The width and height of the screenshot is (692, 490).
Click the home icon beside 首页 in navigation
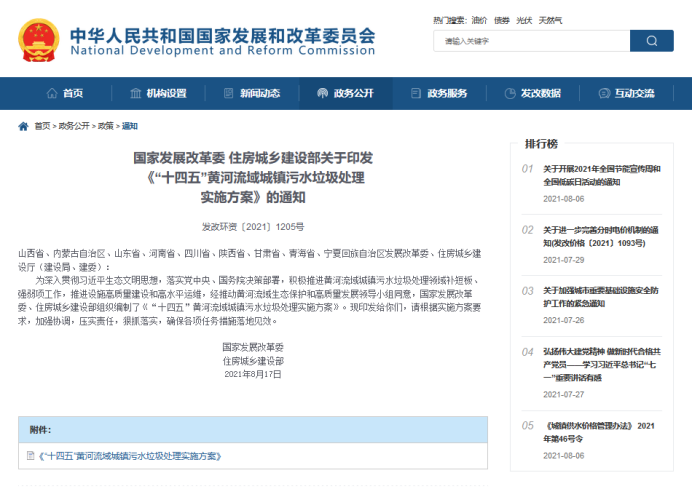point(52,93)
